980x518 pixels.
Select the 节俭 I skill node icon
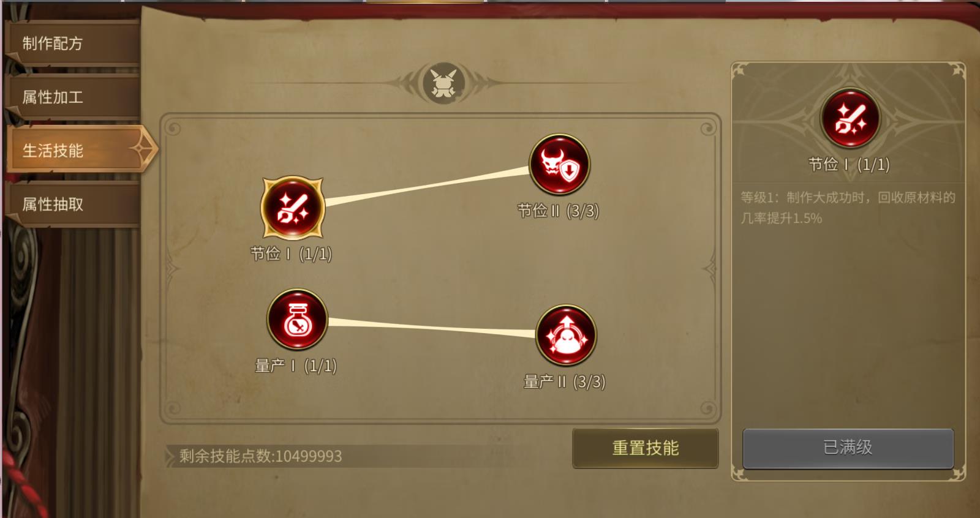pos(293,208)
